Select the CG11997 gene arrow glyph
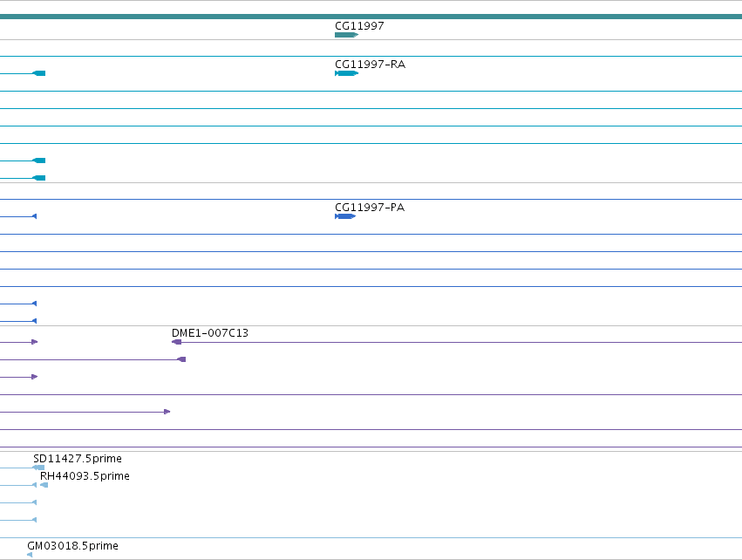The image size is (742, 560). pos(346,35)
